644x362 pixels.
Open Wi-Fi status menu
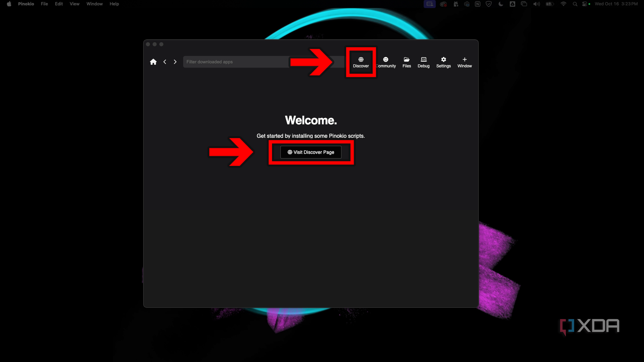pyautogui.click(x=563, y=4)
